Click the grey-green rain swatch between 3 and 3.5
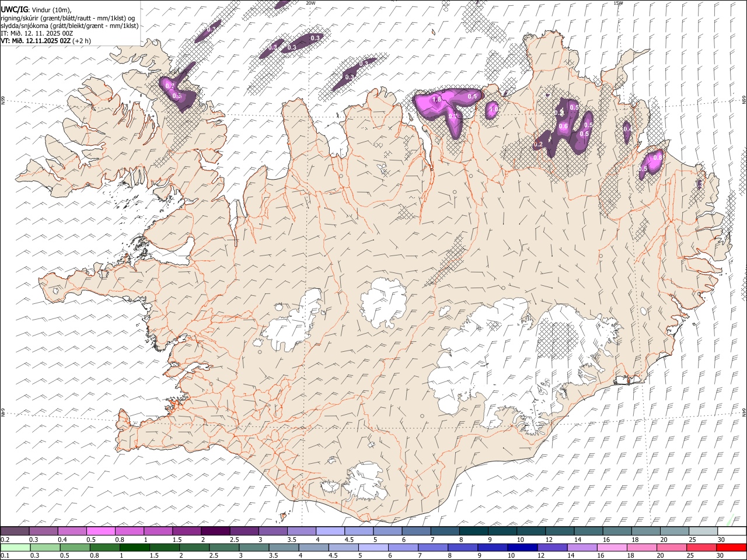 pyautogui.click(x=254, y=547)
